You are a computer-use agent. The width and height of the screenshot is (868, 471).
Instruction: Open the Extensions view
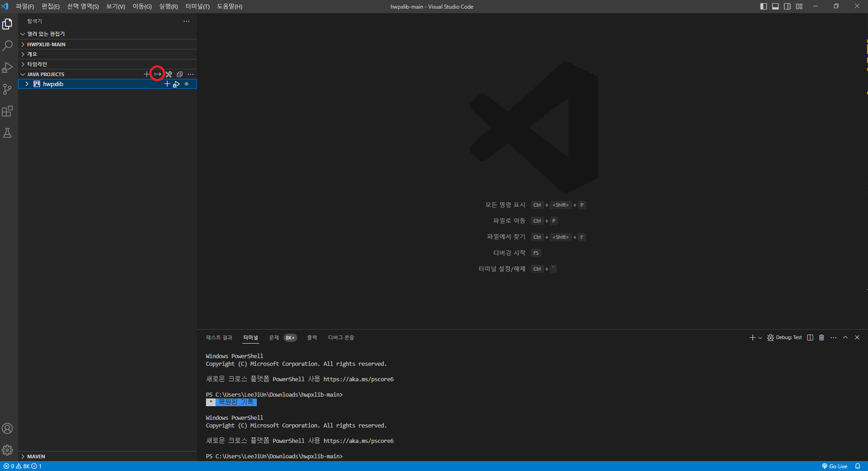click(x=7, y=111)
